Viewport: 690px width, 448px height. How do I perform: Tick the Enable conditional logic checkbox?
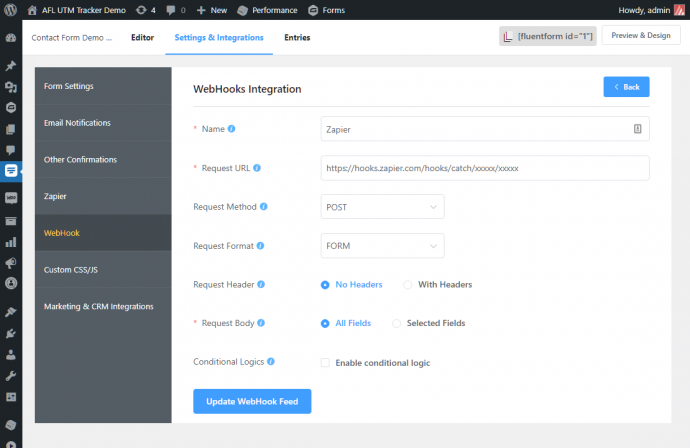325,363
